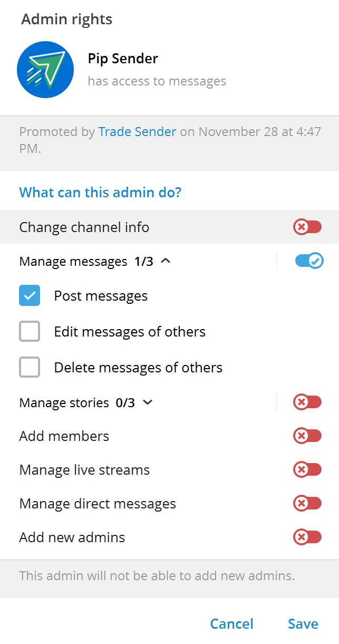Uncheck the Post messages checkbox
Image resolution: width=339 pixels, height=644 pixels.
point(30,295)
